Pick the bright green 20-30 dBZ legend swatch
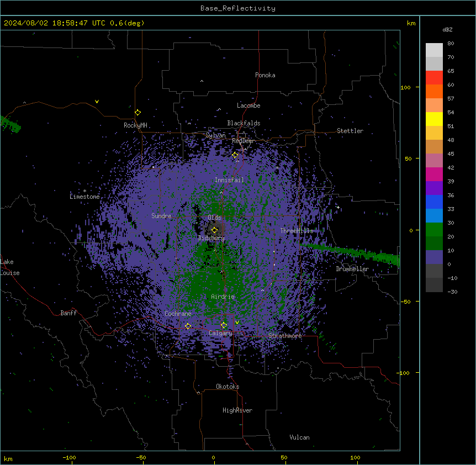 point(434,230)
